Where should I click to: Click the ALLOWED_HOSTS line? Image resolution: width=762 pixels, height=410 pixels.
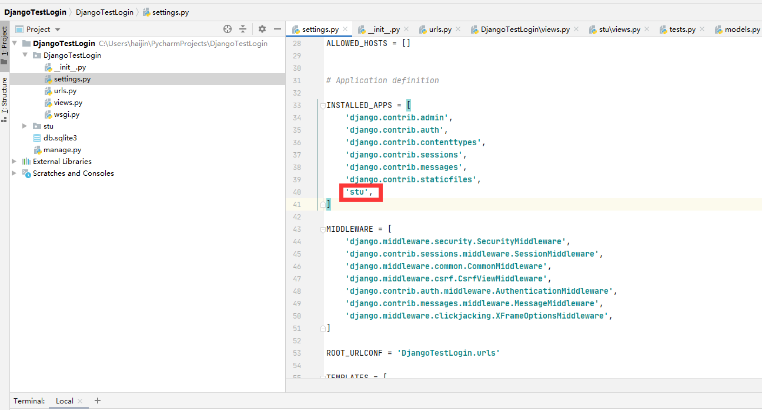coord(368,43)
